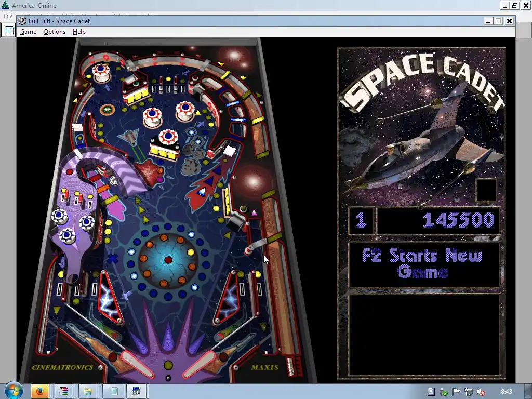The image size is (532, 399).
Task: Click the America Online triangle logo icon
Action: [5, 5]
